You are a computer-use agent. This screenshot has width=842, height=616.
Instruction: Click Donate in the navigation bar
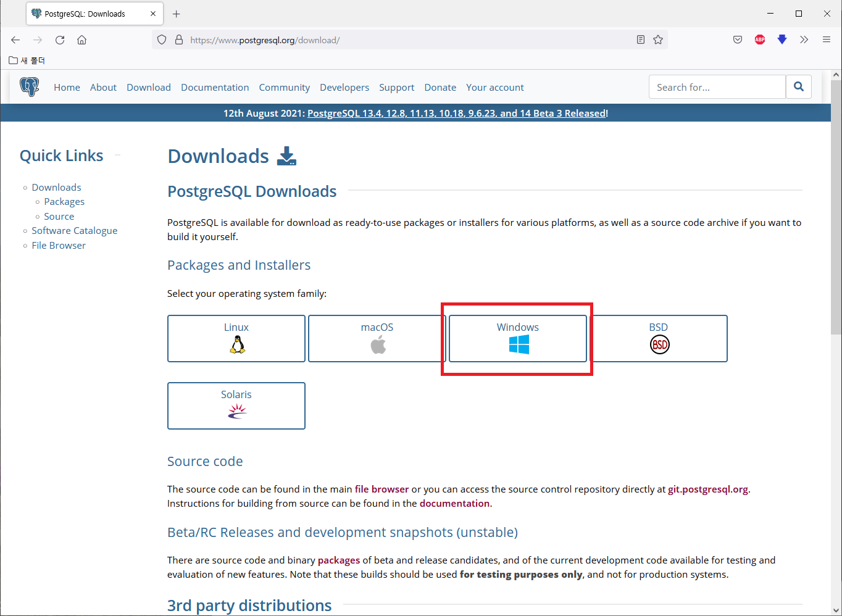coord(440,87)
